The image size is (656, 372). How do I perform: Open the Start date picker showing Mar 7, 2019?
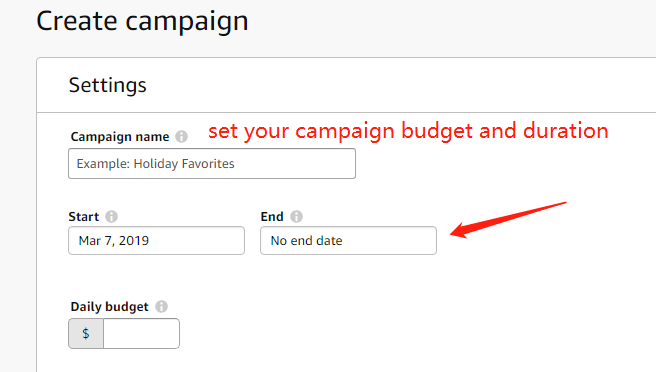click(156, 241)
